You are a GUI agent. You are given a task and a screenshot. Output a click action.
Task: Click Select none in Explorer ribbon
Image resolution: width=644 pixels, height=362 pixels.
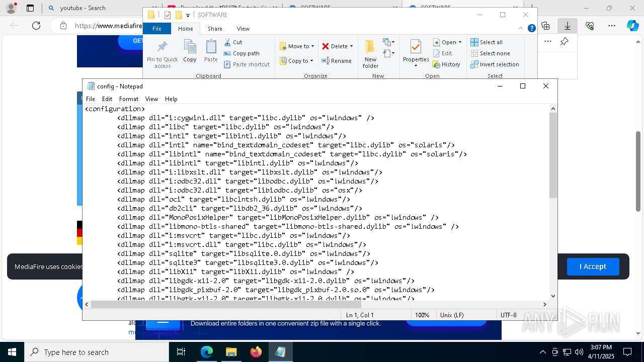pyautogui.click(x=490, y=53)
